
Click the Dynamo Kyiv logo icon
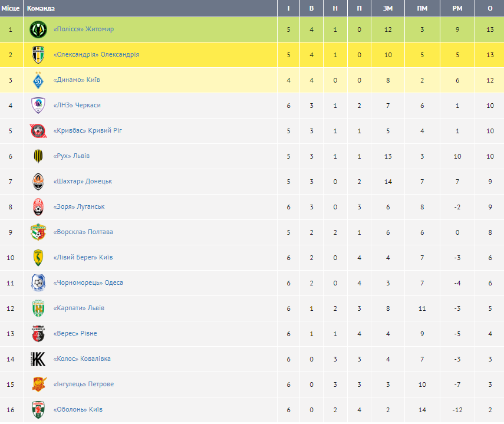point(38,80)
